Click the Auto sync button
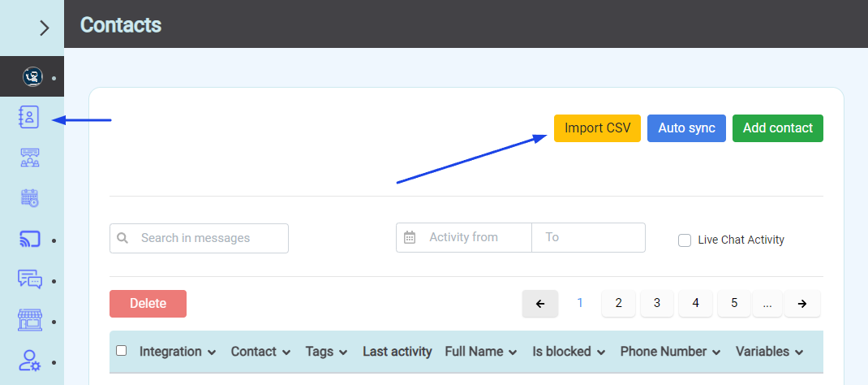 pos(686,128)
